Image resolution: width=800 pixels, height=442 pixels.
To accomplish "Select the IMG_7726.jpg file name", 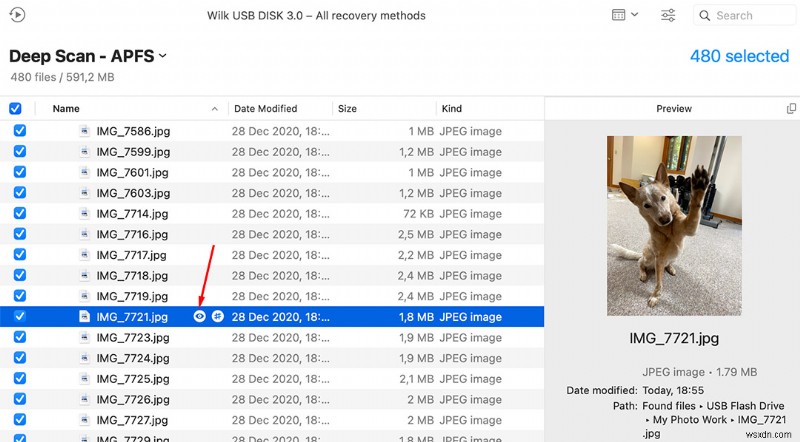I will click(133, 400).
